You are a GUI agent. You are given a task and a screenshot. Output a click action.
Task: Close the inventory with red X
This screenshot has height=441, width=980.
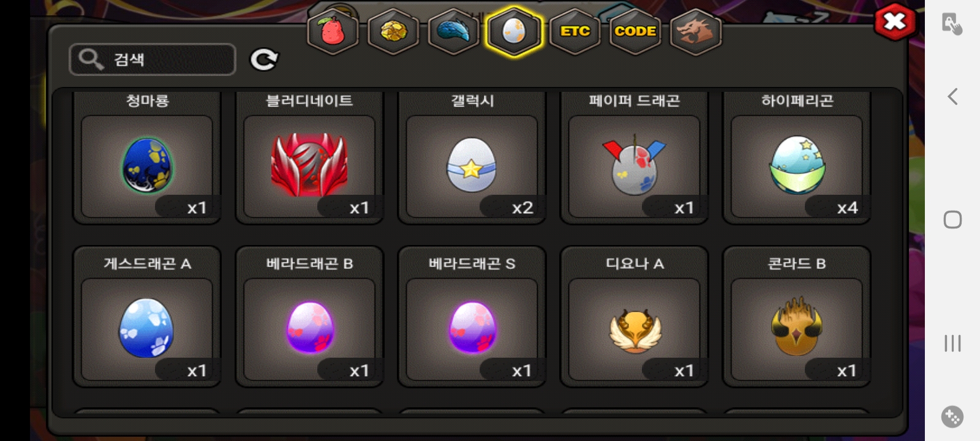[895, 23]
